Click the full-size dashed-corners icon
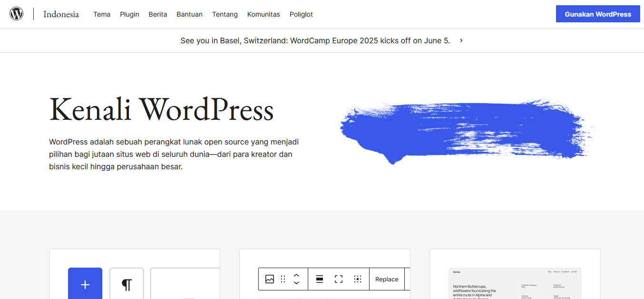 click(339, 279)
